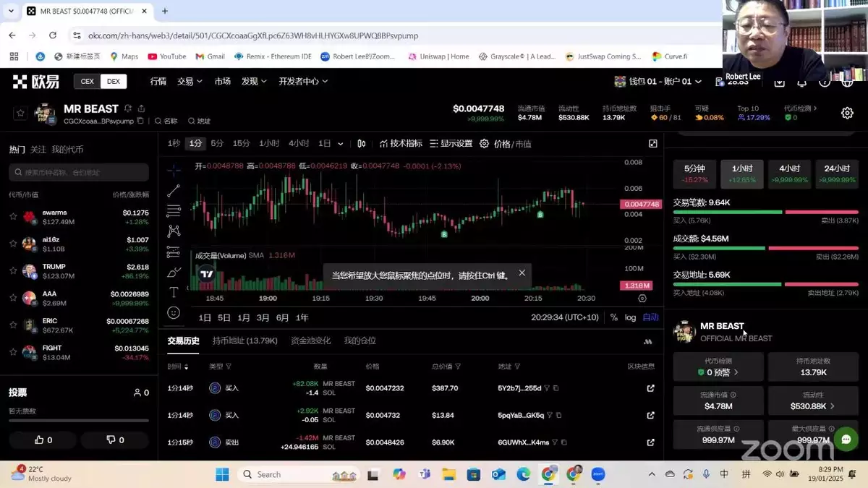The height and width of the screenshot is (488, 868).
Task: Open the chart axis settings gear
Action: point(642,298)
